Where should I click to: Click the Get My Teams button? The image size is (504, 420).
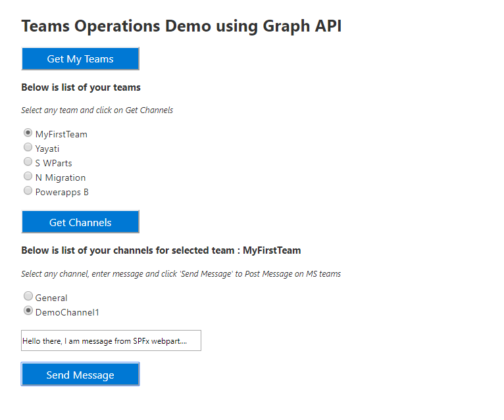pos(80,59)
